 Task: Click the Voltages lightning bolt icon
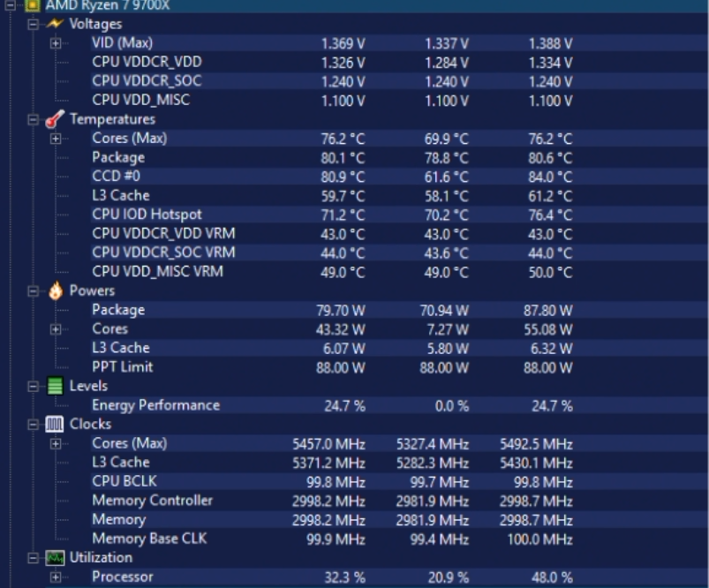(55, 24)
